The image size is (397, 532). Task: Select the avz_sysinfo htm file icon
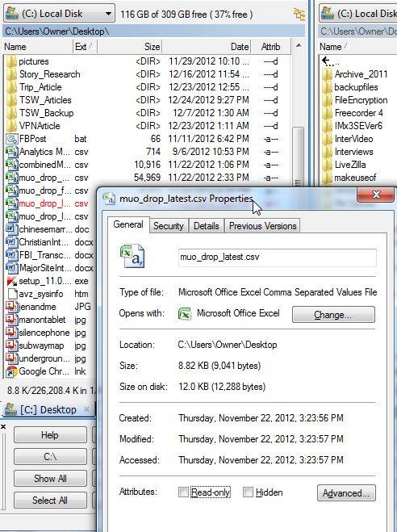pyautogui.click(x=12, y=294)
